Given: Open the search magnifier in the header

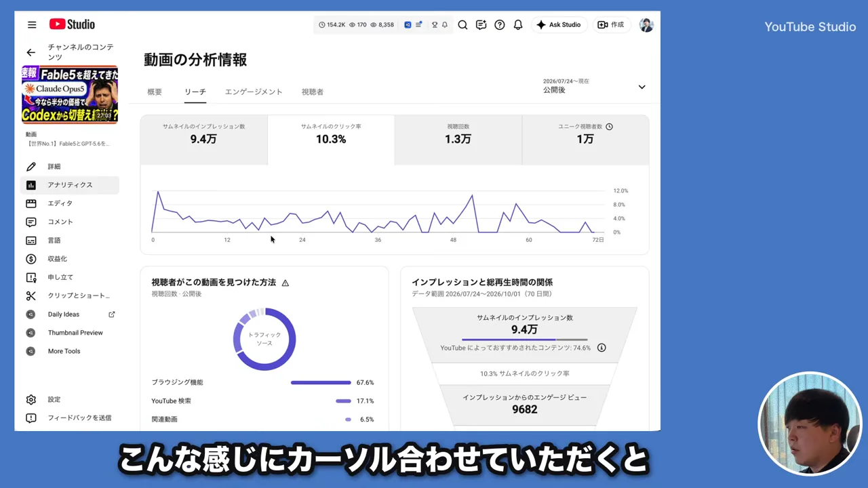Looking at the screenshot, I should pos(462,25).
